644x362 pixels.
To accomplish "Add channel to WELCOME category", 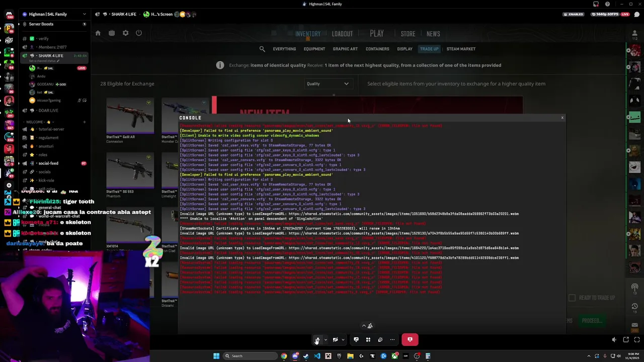I will (x=85, y=122).
